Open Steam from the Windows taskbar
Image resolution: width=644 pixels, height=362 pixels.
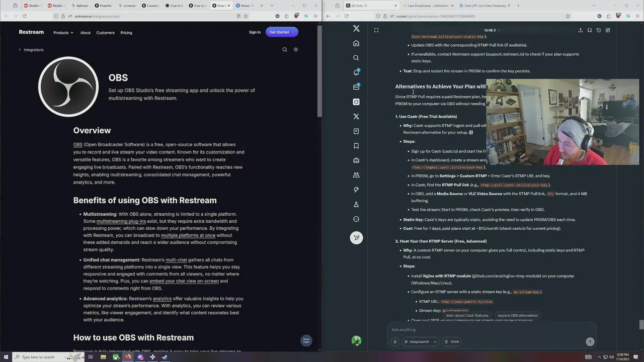point(165,357)
